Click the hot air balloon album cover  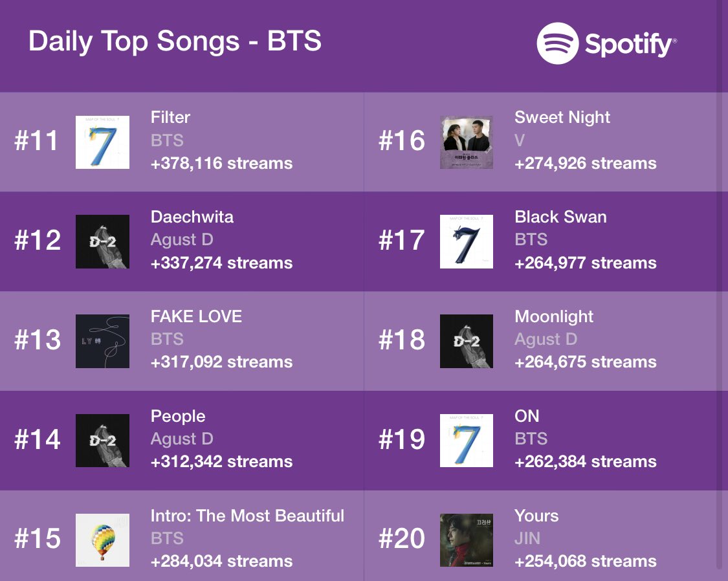pos(103,540)
